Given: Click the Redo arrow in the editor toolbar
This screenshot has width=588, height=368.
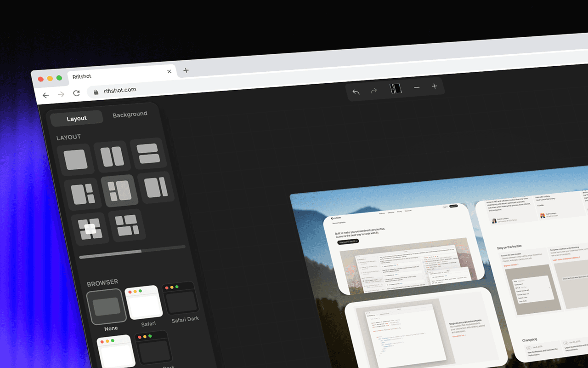Looking at the screenshot, I should click(373, 91).
